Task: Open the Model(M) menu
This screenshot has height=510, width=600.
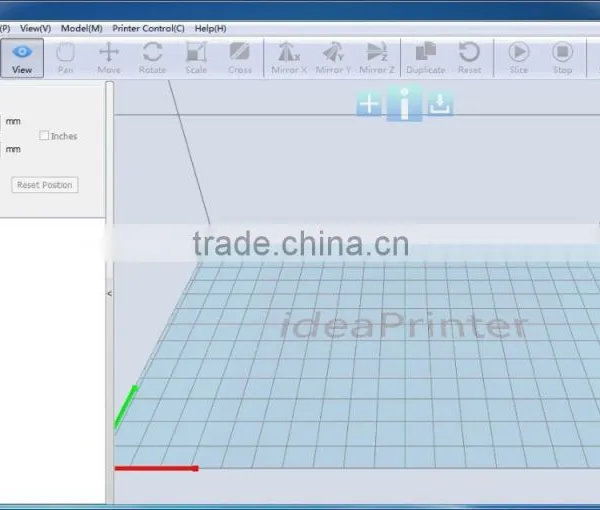Action: pyautogui.click(x=82, y=28)
